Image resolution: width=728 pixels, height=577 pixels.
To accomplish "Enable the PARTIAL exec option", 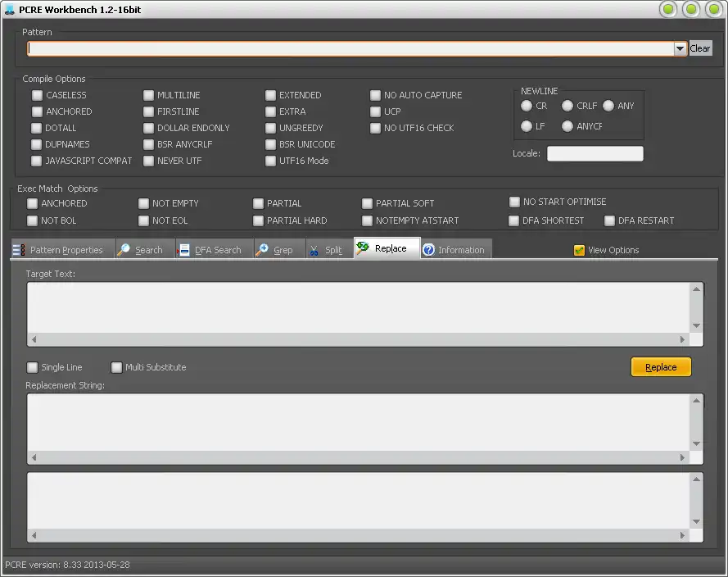I will tap(258, 203).
